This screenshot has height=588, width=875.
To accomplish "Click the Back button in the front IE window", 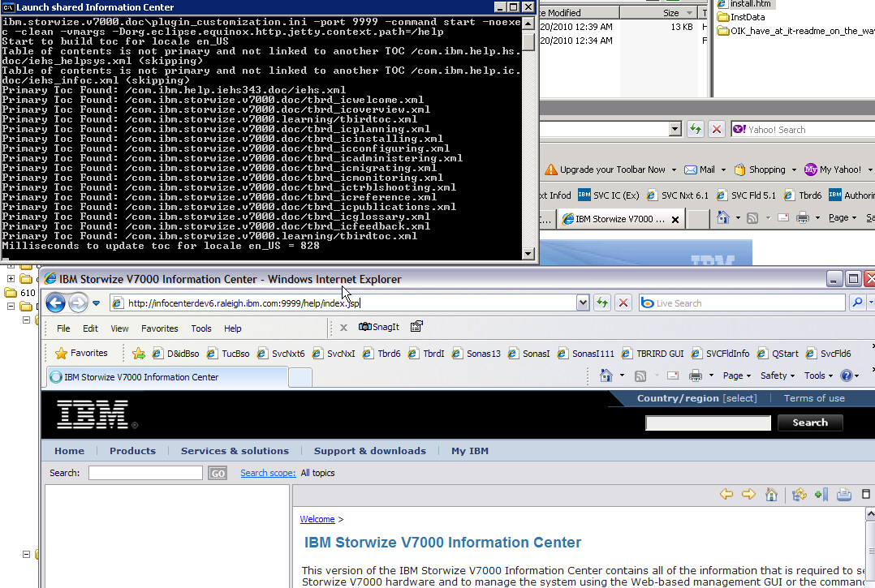I will coord(55,303).
